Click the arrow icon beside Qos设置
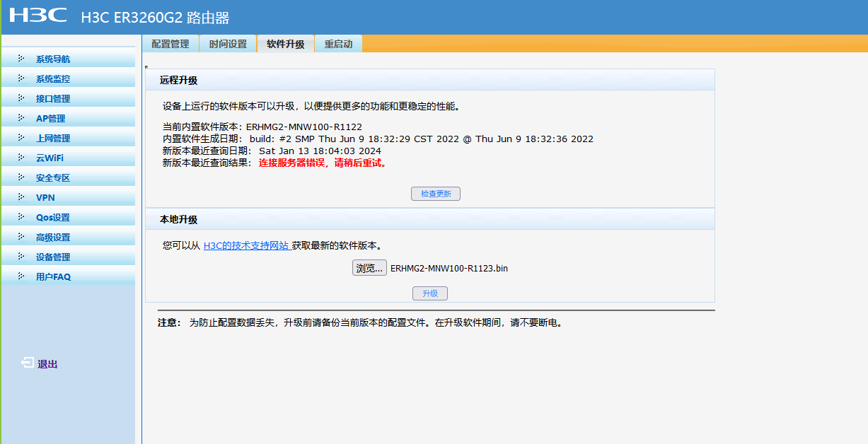 pos(21,217)
